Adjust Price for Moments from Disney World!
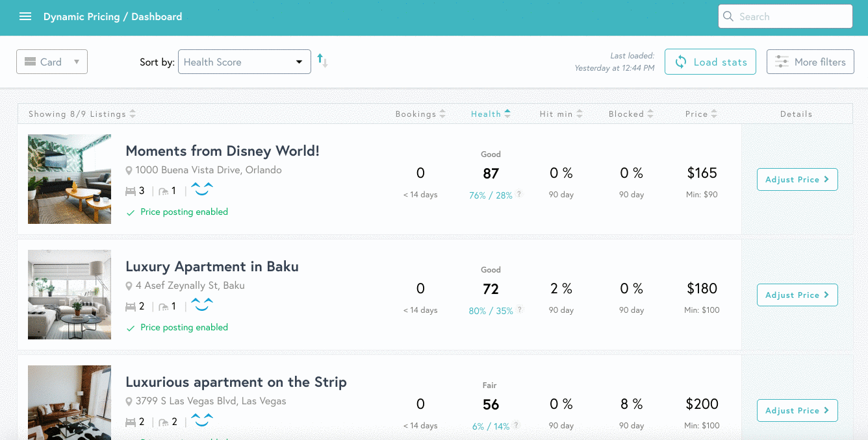Image resolution: width=868 pixels, height=440 pixels. [x=797, y=179]
